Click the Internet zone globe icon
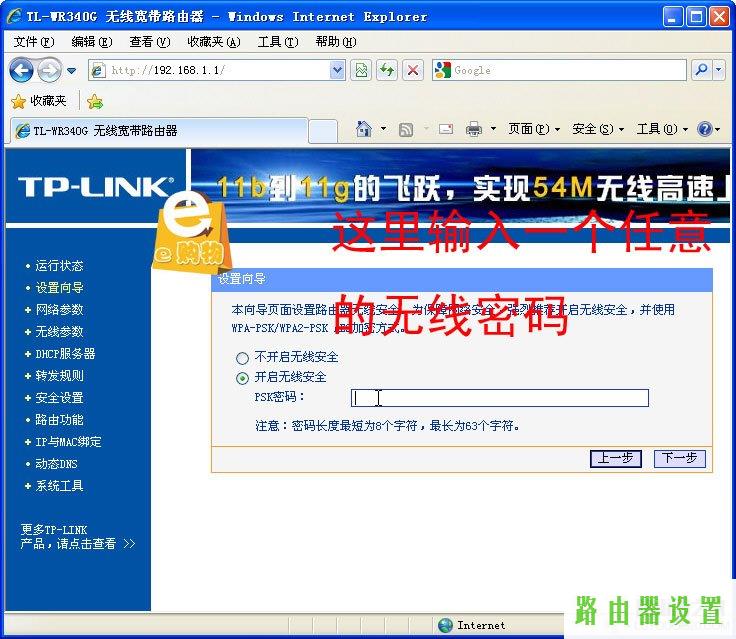Screen dimensions: 736x639 coord(445,625)
